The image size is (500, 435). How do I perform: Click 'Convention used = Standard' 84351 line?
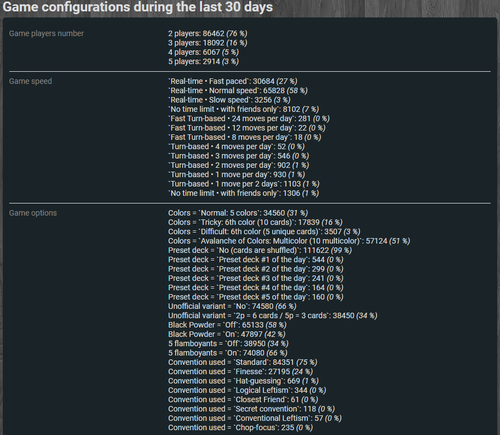[243, 362]
